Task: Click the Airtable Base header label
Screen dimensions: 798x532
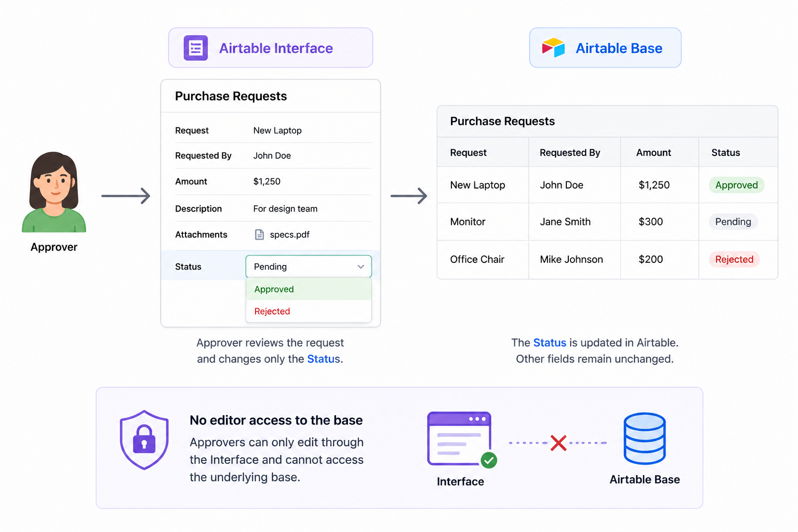Action: pos(619,48)
